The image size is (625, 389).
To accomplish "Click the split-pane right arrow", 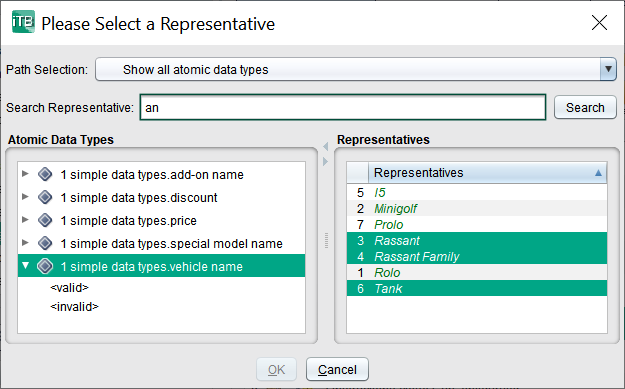I will tap(326, 161).
